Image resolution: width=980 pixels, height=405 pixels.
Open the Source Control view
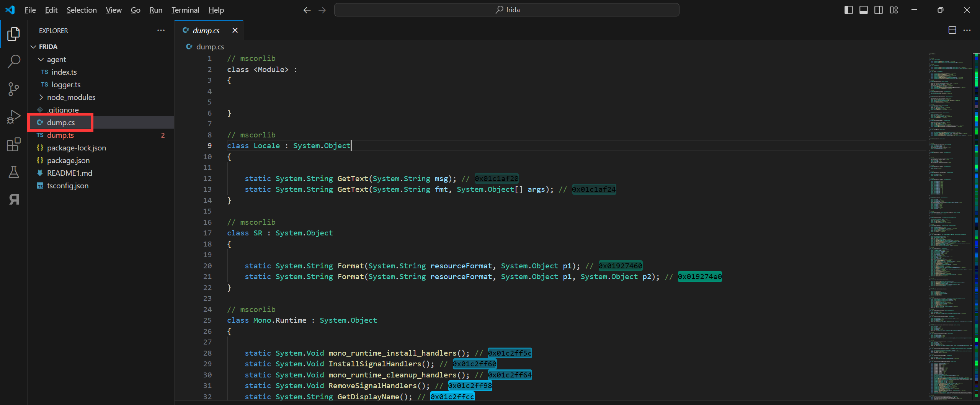click(14, 89)
